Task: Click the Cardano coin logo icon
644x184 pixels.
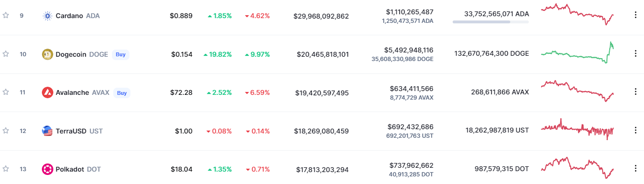Action: [47, 16]
